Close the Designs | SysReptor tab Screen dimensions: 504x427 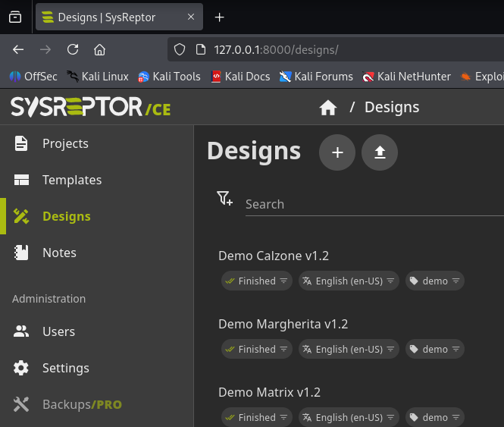191,17
